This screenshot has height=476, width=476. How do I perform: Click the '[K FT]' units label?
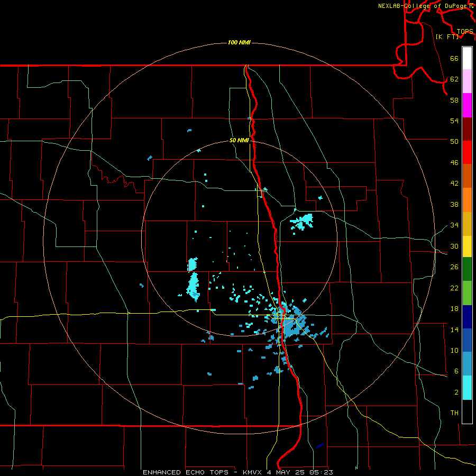(x=447, y=36)
